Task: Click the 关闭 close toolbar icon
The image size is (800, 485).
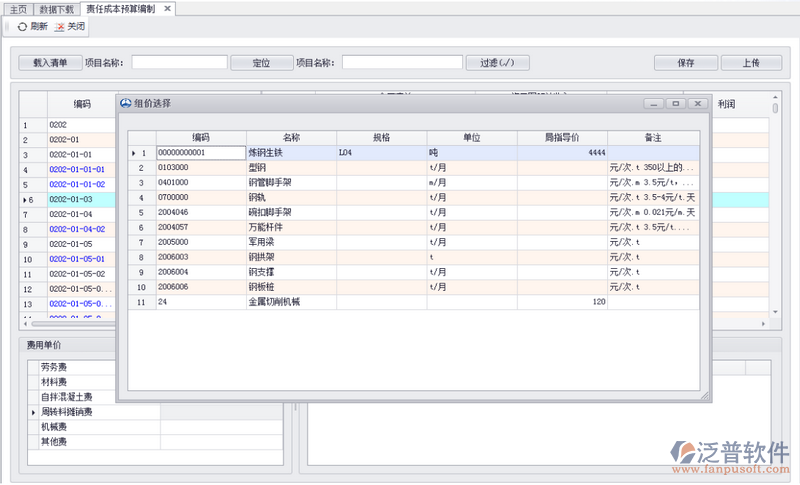Action: (58, 26)
